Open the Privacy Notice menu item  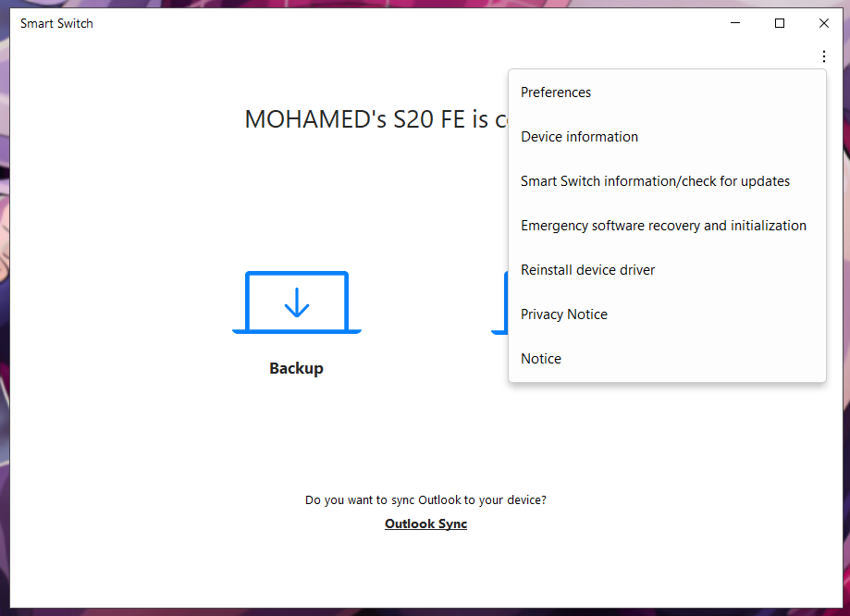click(667, 314)
